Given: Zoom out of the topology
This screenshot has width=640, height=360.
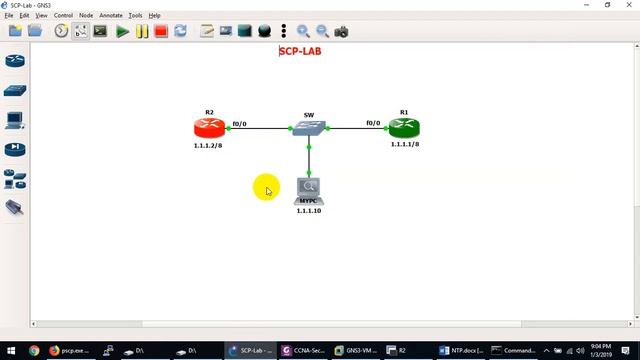Looking at the screenshot, I should 322,31.
